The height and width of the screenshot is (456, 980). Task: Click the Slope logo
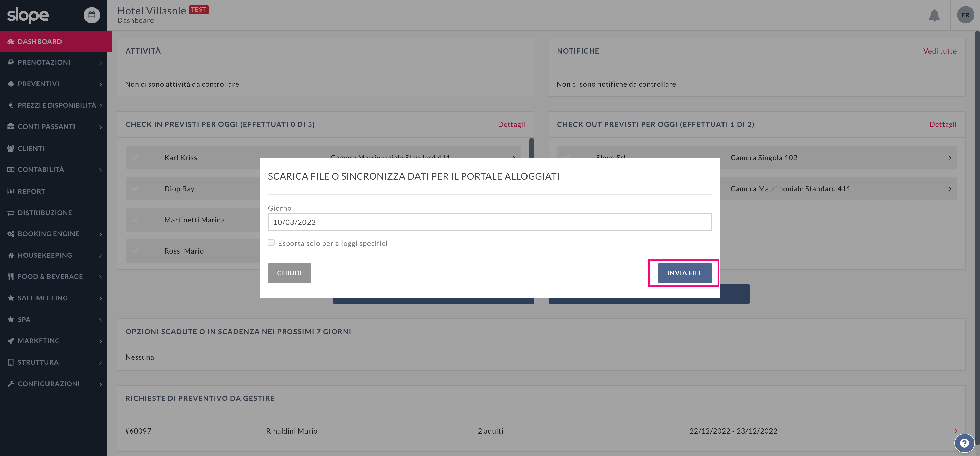[x=28, y=15]
